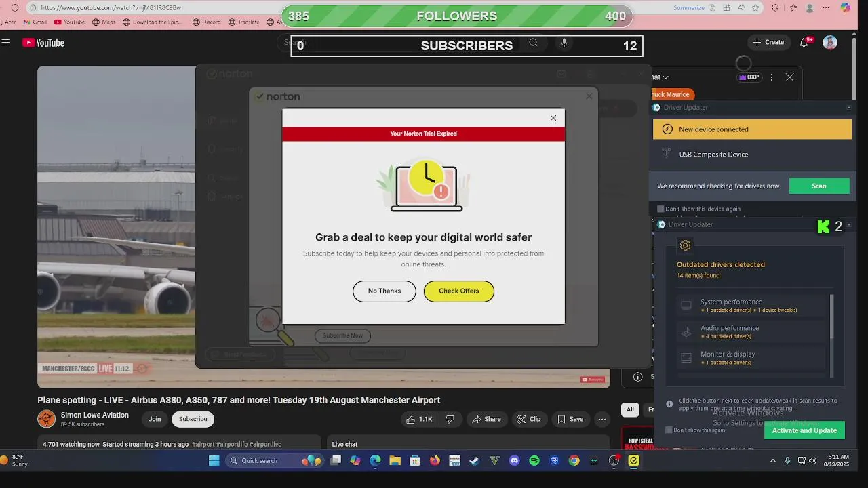Show hidden system tray icons
This screenshot has height=488, width=868.
pyautogui.click(x=772, y=461)
